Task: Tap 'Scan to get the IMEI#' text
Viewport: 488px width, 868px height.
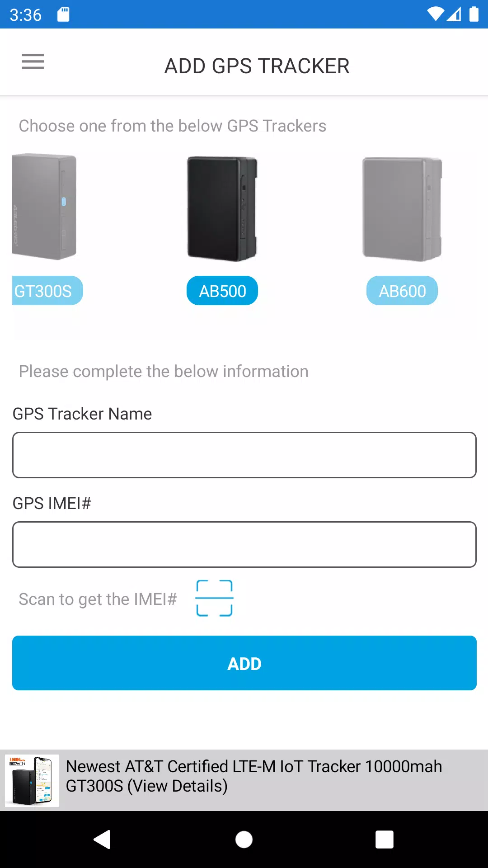Action: (x=98, y=599)
